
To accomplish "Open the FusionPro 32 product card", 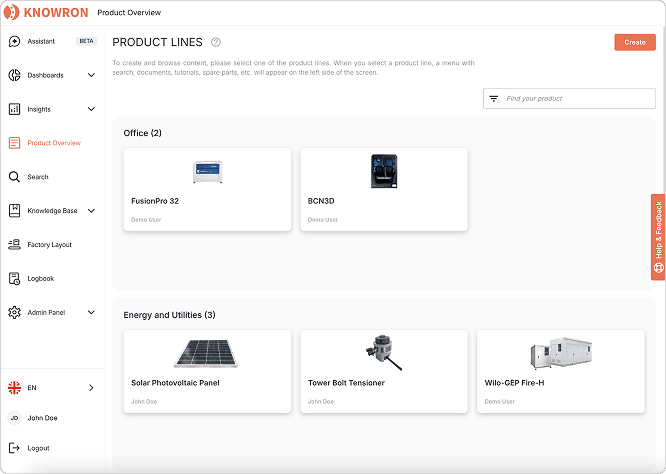I will (207, 189).
